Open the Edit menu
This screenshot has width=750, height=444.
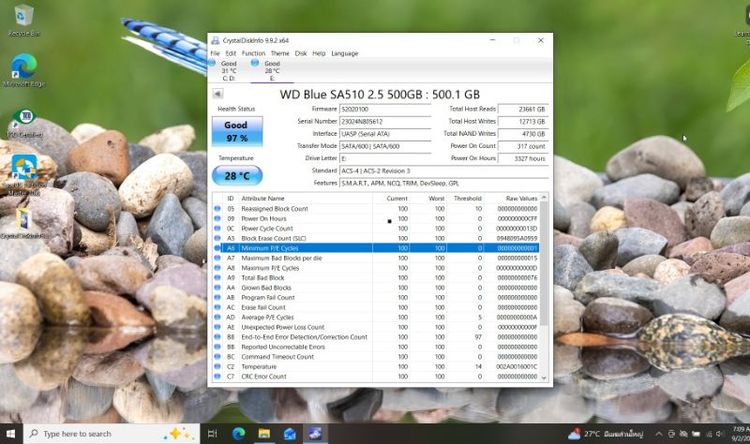click(x=231, y=53)
